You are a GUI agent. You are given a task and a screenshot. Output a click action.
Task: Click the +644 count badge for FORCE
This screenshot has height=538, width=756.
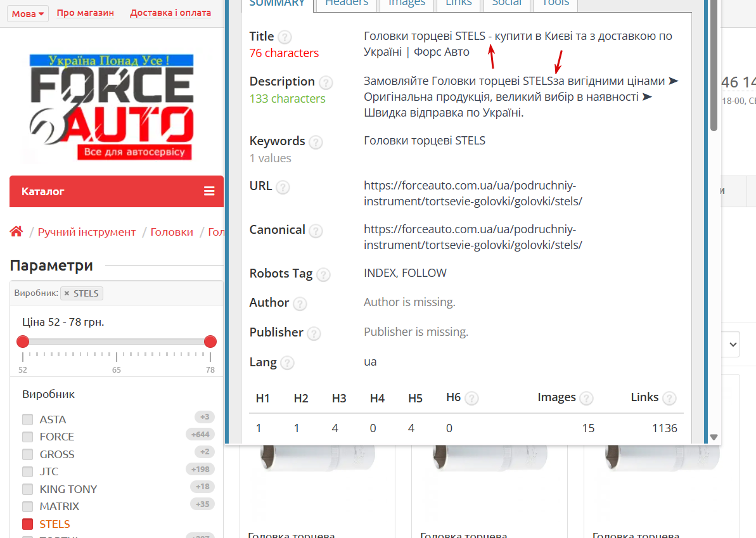click(200, 434)
